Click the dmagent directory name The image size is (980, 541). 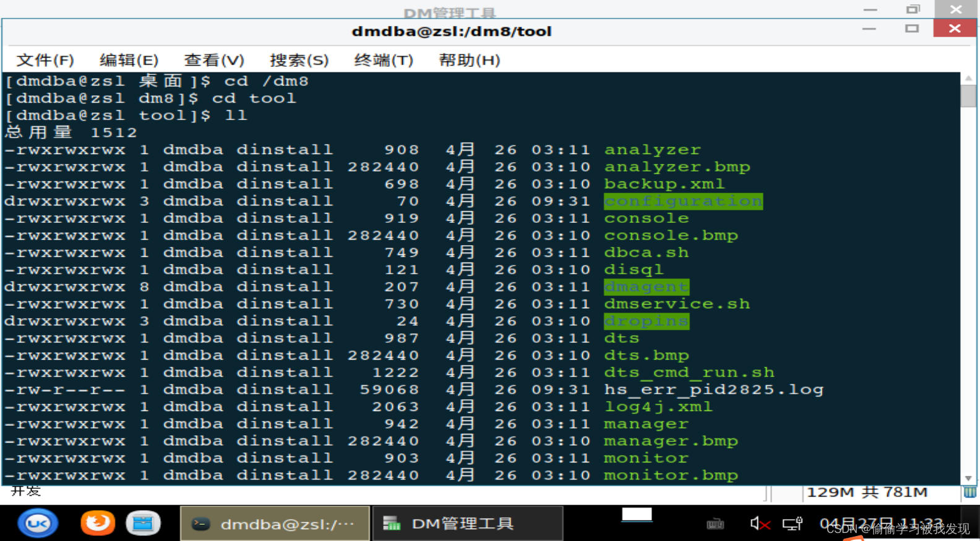pos(646,287)
